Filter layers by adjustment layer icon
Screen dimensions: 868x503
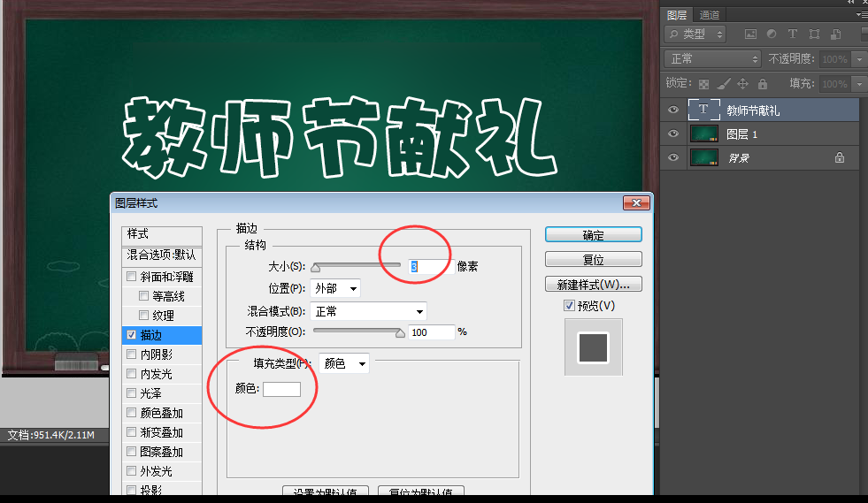click(x=772, y=34)
